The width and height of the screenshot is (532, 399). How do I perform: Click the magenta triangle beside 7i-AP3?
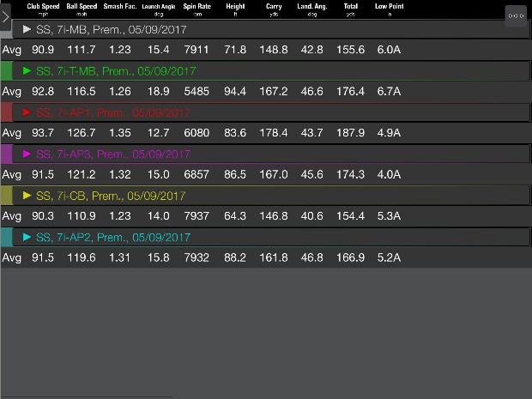[27, 154]
